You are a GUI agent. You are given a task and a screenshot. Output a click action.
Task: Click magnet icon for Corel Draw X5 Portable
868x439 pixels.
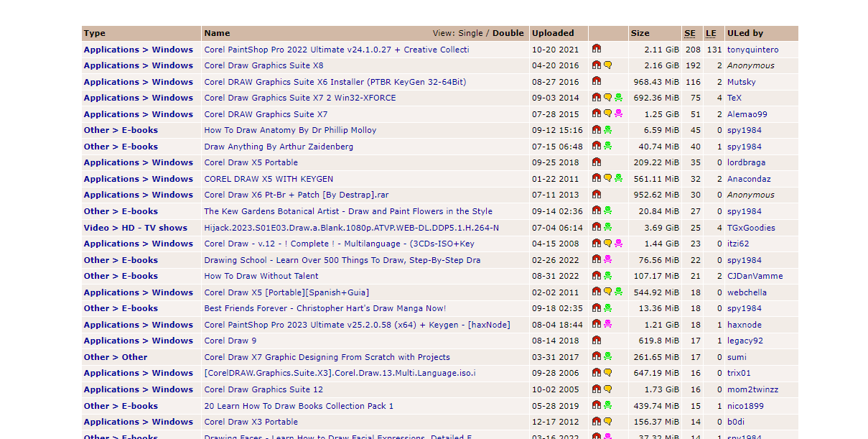click(x=596, y=162)
